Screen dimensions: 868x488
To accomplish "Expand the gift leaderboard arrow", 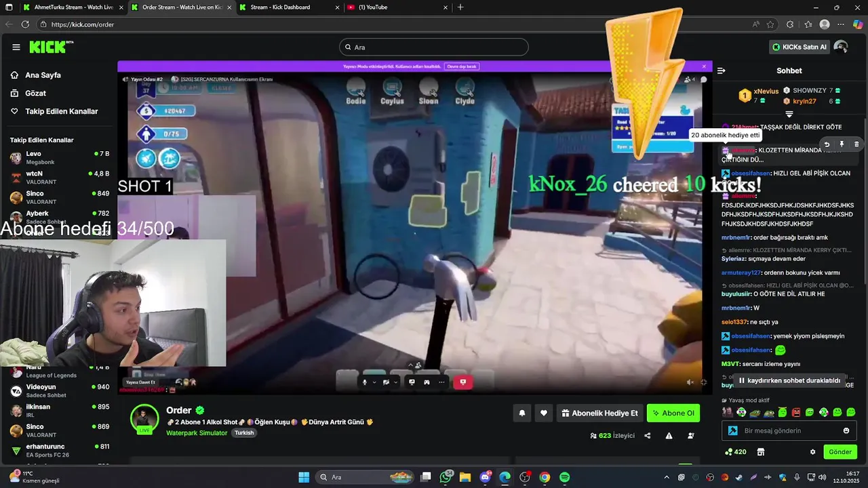I will pyautogui.click(x=789, y=114).
